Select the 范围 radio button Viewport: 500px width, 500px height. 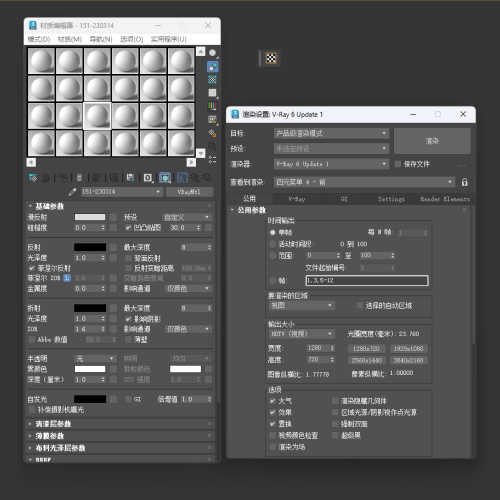(x=273, y=255)
